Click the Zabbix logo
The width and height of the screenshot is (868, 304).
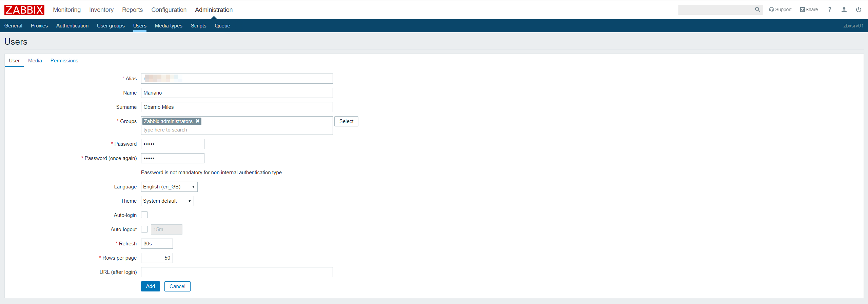tap(24, 10)
